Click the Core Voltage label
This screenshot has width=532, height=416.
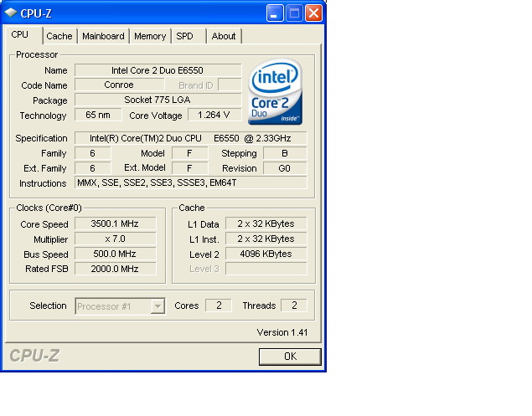[155, 116]
